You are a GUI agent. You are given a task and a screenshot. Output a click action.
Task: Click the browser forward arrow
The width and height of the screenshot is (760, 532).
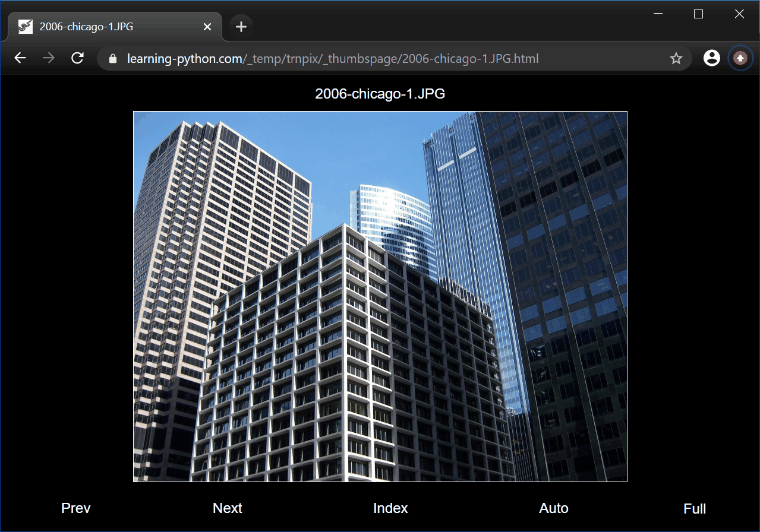pos(49,58)
